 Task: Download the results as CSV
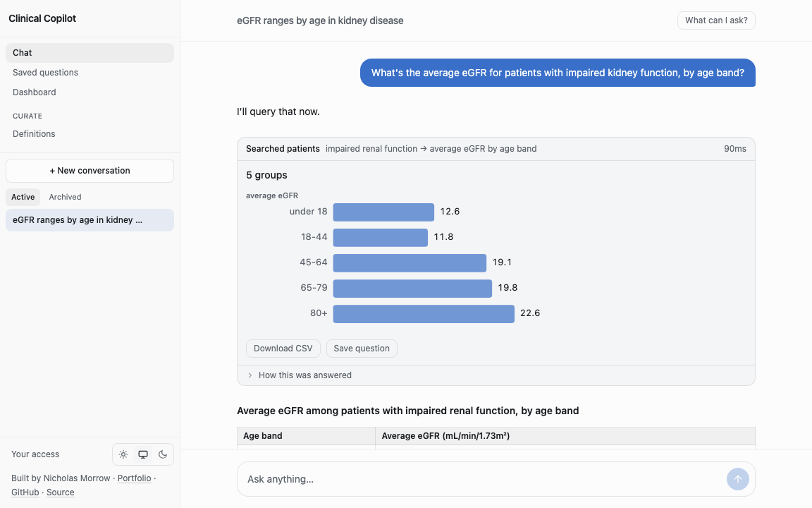[x=283, y=349]
